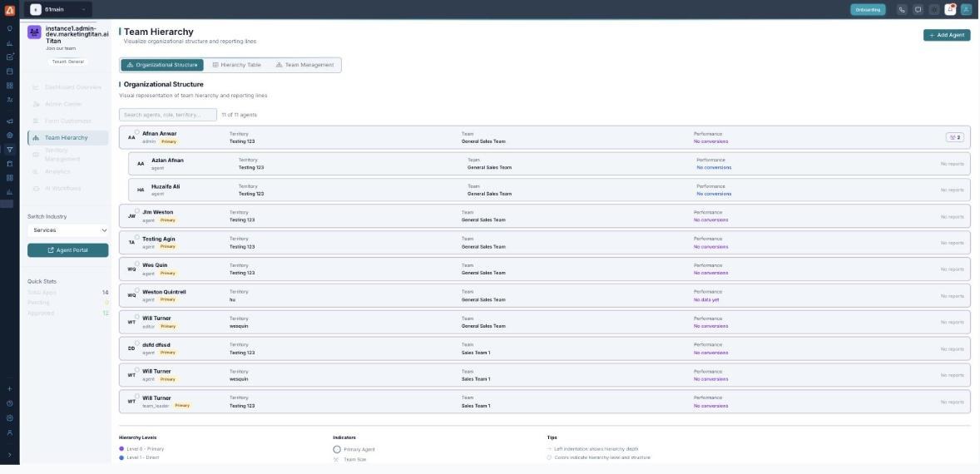Click the 'hu' territory value
This screenshot has height=474, width=980.
[232, 299]
